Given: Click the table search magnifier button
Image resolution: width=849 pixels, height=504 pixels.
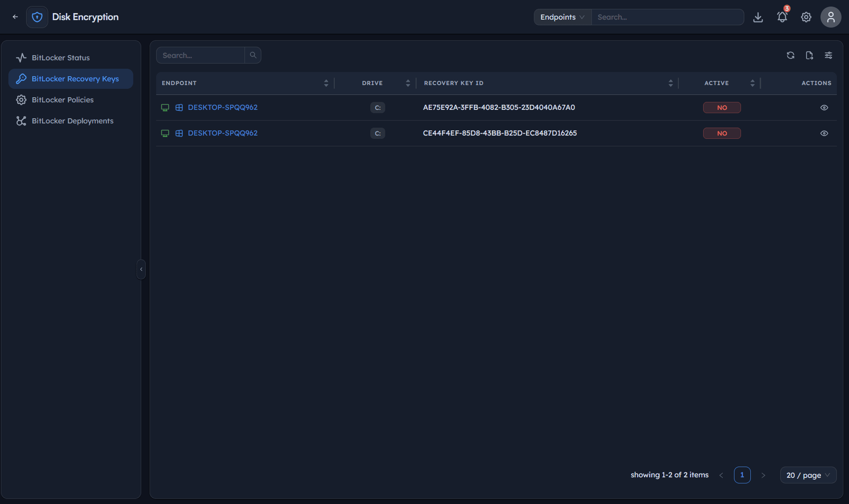Looking at the screenshot, I should click(253, 55).
